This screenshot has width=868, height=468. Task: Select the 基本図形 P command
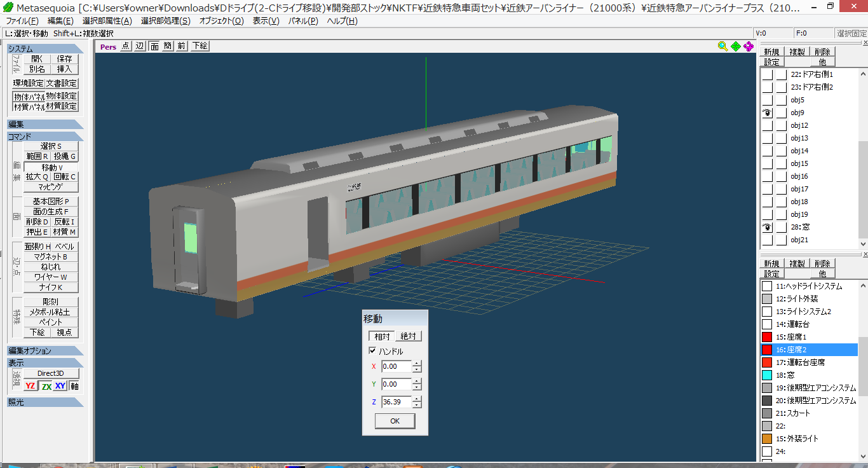(51, 201)
